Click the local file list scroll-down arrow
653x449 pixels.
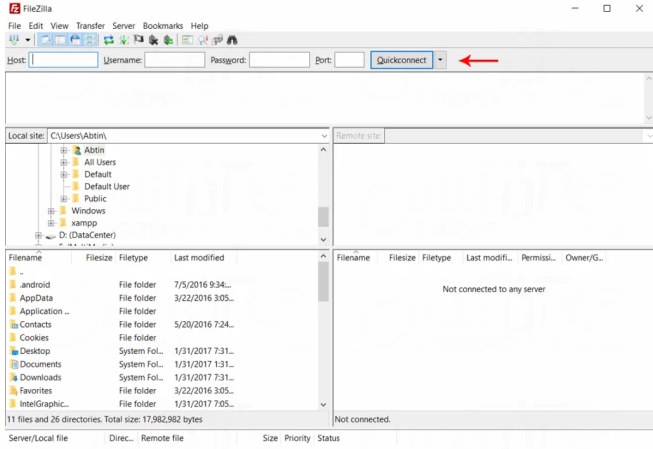click(324, 404)
